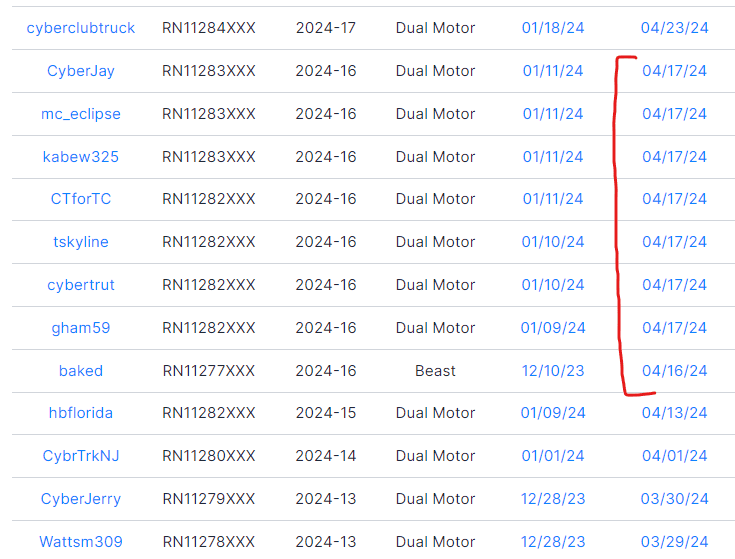This screenshot has height=559, width=735.
Task: Click Dual Motor in cyberclubtruck row
Action: click(435, 28)
